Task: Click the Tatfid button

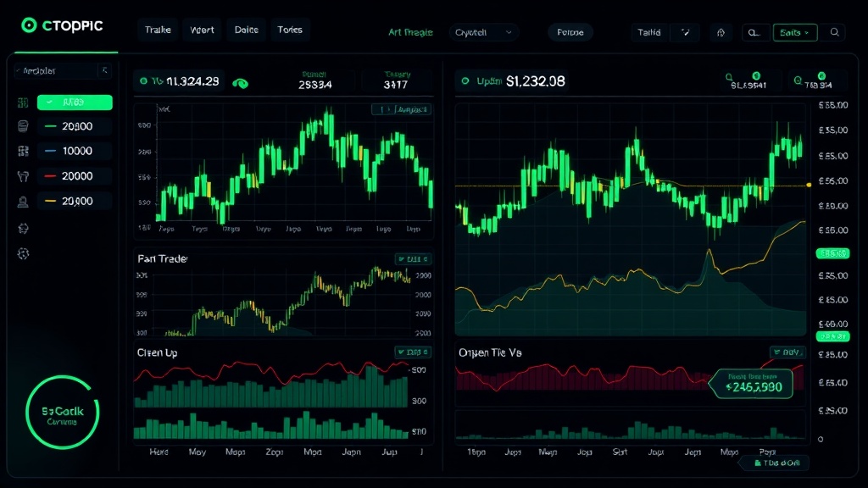Action: pos(649,32)
